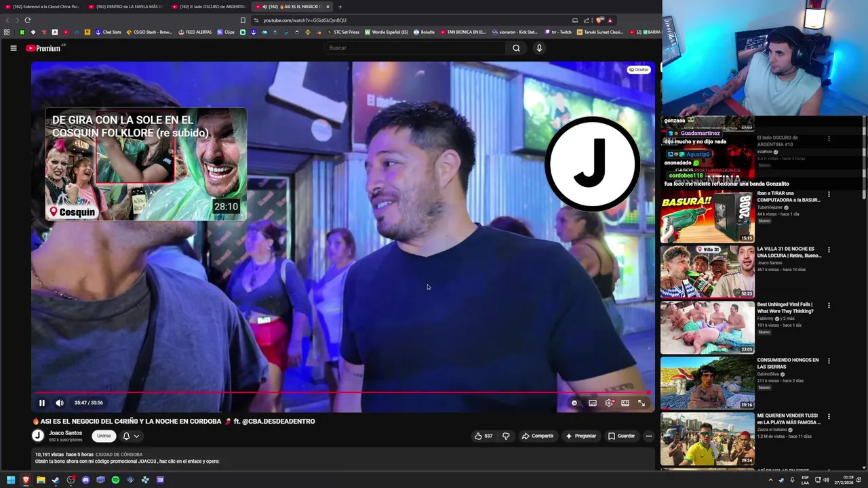Open the trr - Twitch bookmark

coord(558,32)
